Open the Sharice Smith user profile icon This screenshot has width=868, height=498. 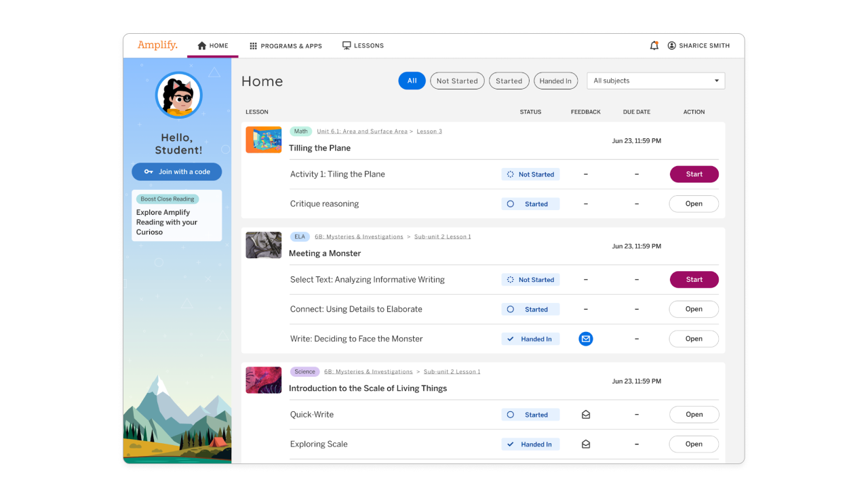671,45
